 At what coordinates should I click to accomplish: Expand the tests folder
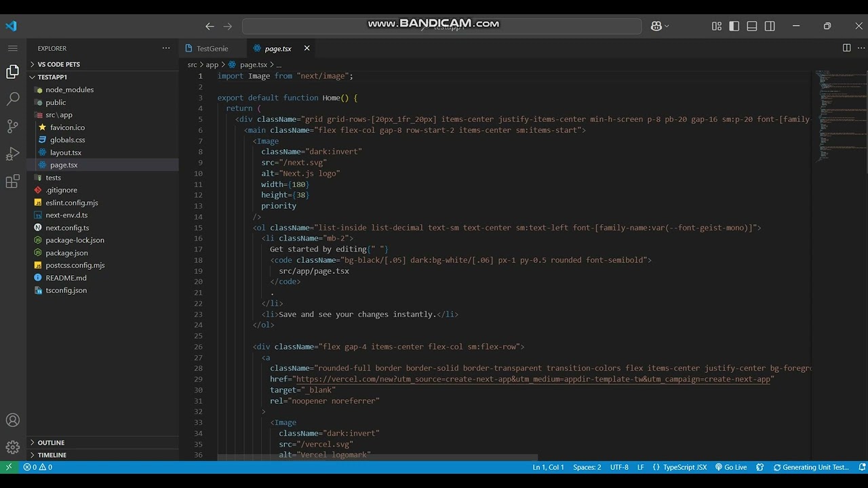click(102, 178)
